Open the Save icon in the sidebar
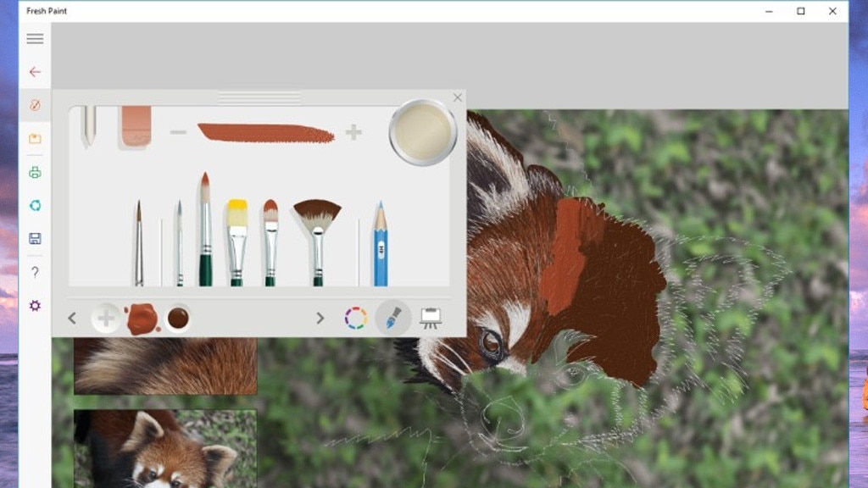Screen dimensions: 868x488 tap(34, 238)
